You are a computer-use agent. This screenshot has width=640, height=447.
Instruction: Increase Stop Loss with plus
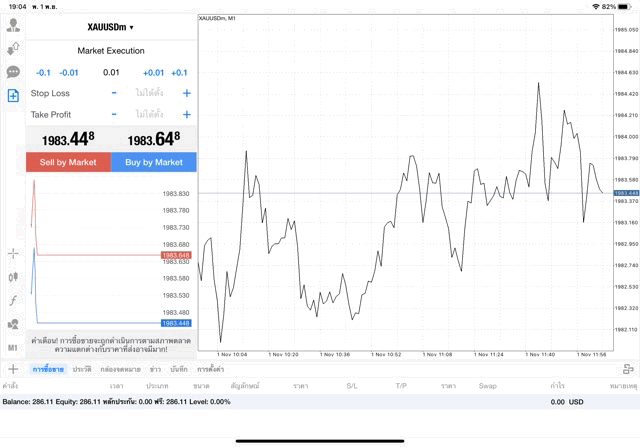click(186, 93)
